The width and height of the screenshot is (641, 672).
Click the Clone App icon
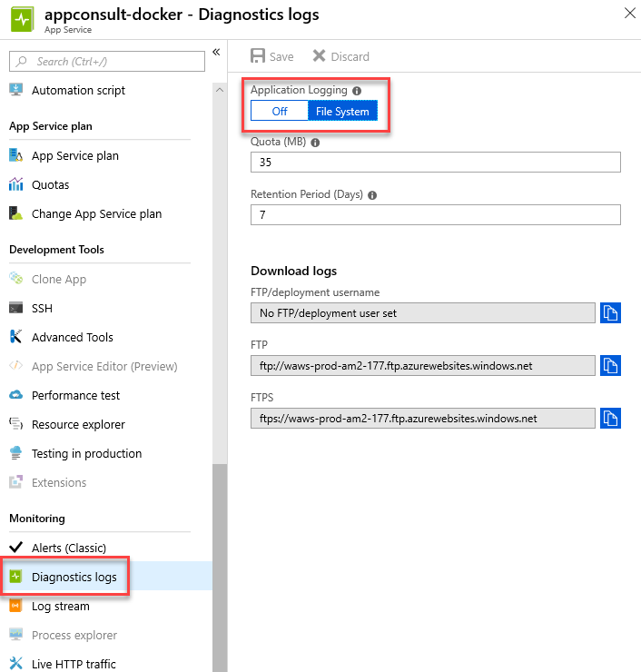[15, 279]
